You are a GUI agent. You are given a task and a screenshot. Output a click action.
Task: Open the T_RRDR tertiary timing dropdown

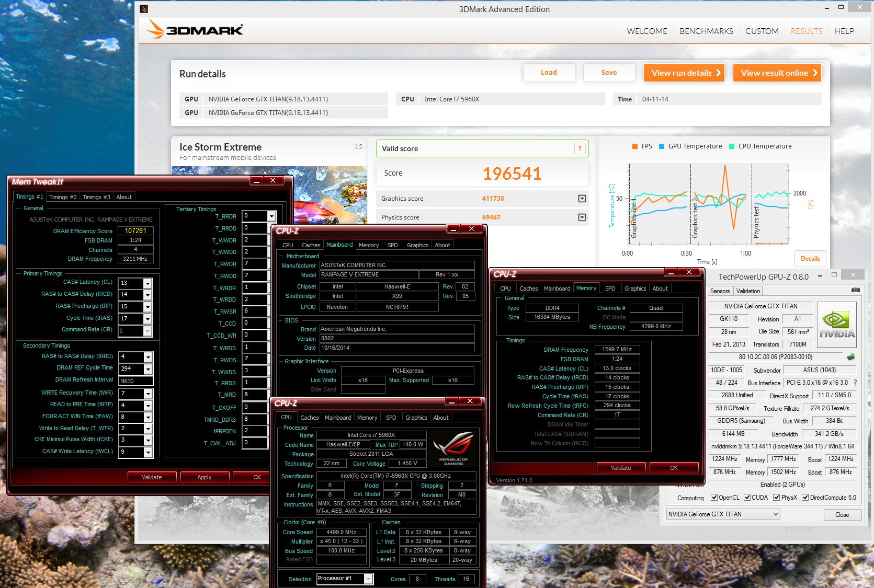pyautogui.click(x=271, y=216)
